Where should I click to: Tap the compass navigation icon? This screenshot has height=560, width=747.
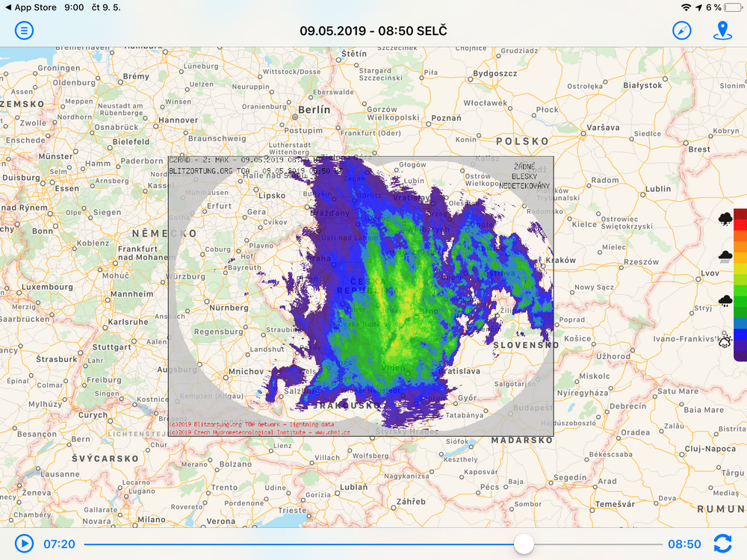[x=682, y=31]
